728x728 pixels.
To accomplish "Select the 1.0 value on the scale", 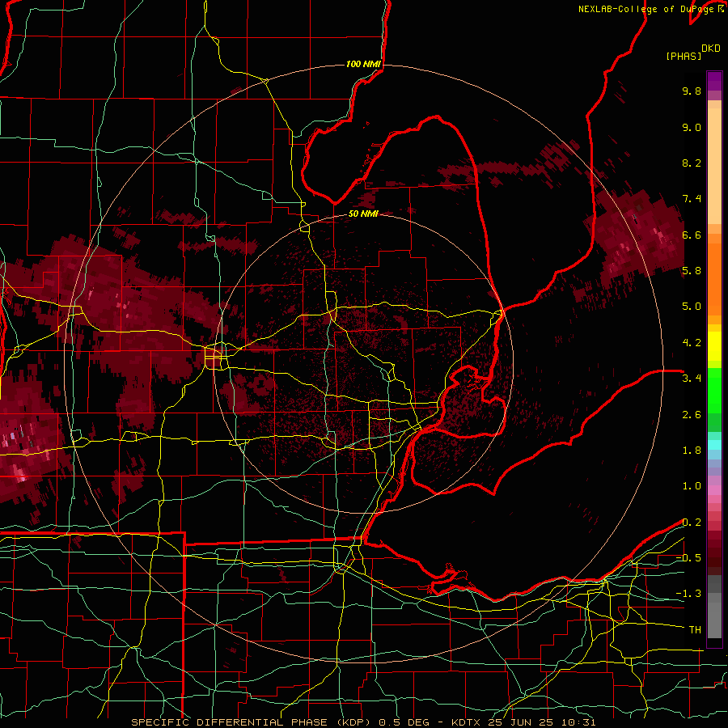I will click(x=692, y=486).
